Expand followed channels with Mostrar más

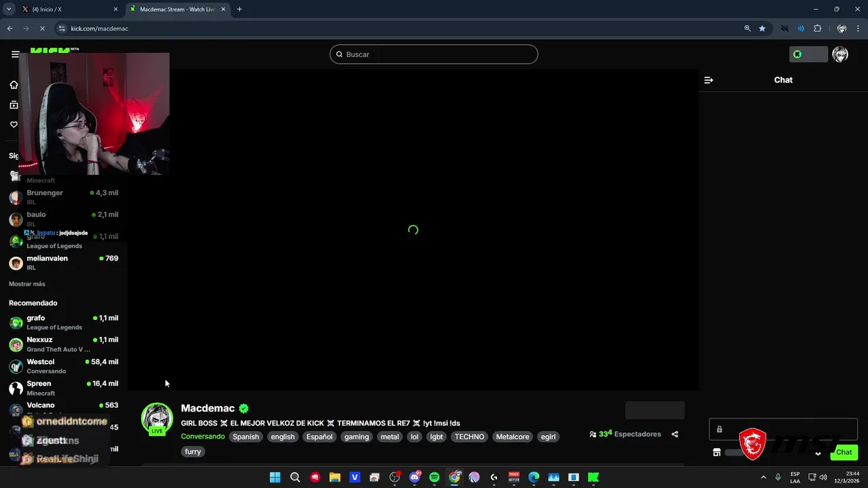pos(27,284)
